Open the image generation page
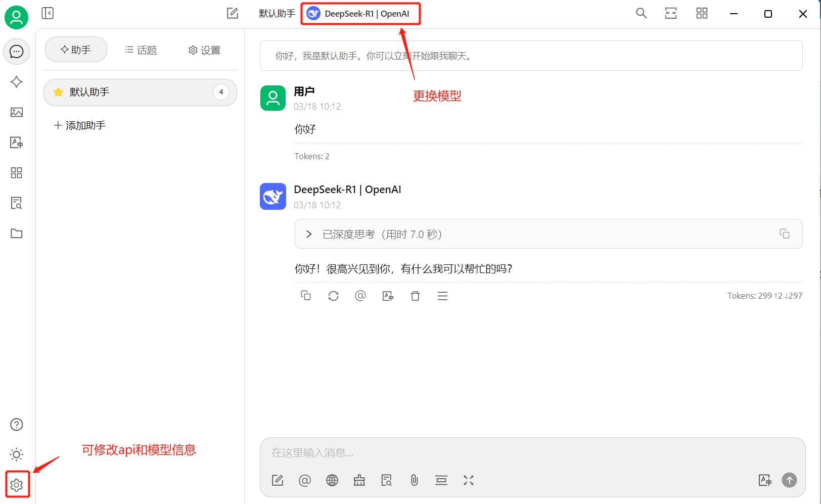This screenshot has width=821, height=504. click(17, 112)
